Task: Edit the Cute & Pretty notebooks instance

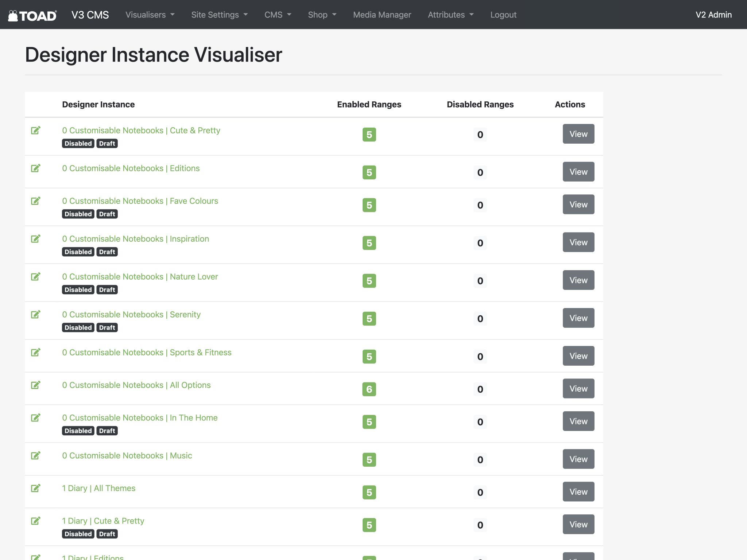Action: pyautogui.click(x=35, y=131)
